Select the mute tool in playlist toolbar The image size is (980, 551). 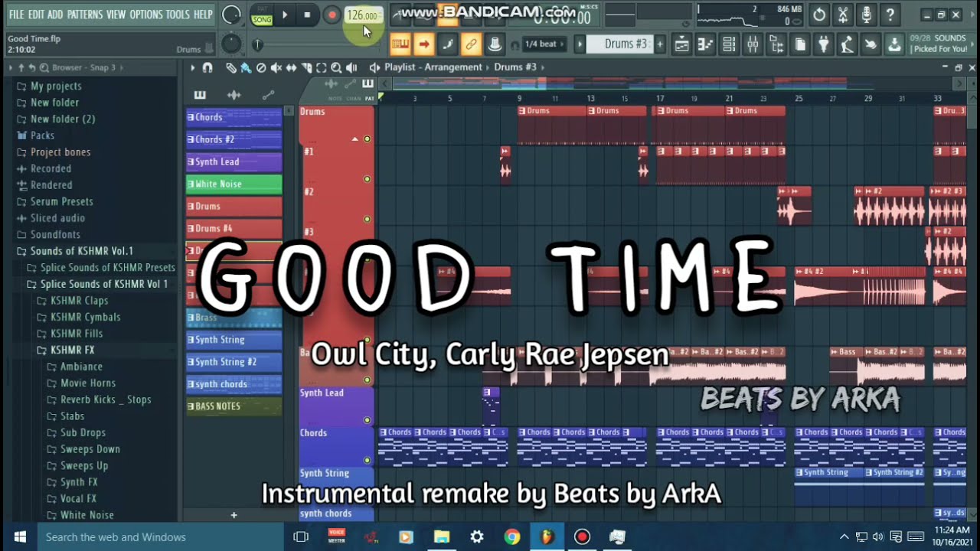pos(276,67)
